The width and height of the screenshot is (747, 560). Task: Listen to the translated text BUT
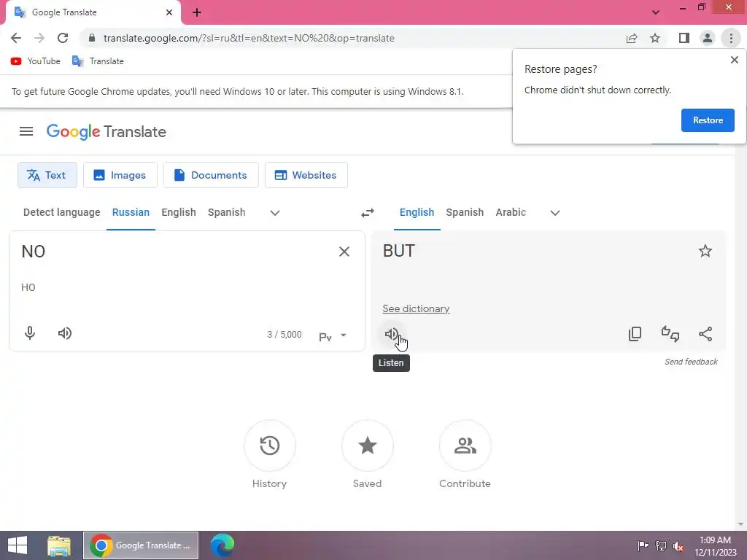(x=392, y=334)
